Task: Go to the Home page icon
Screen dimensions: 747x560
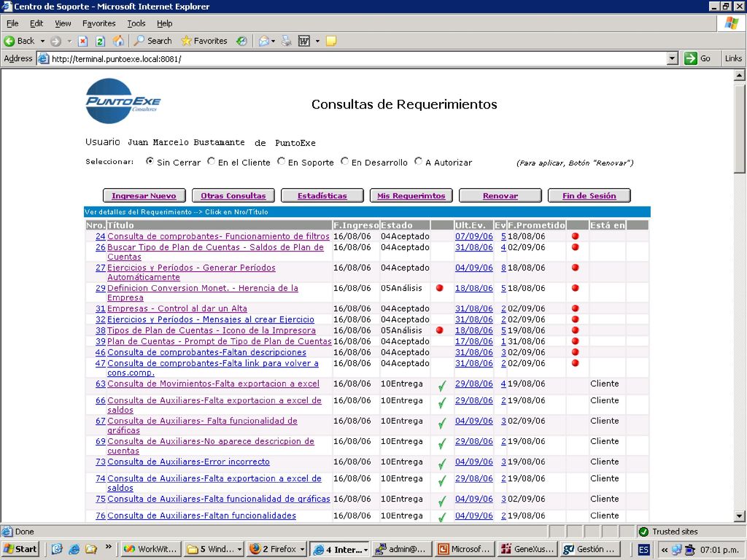Action: pyautogui.click(x=117, y=41)
